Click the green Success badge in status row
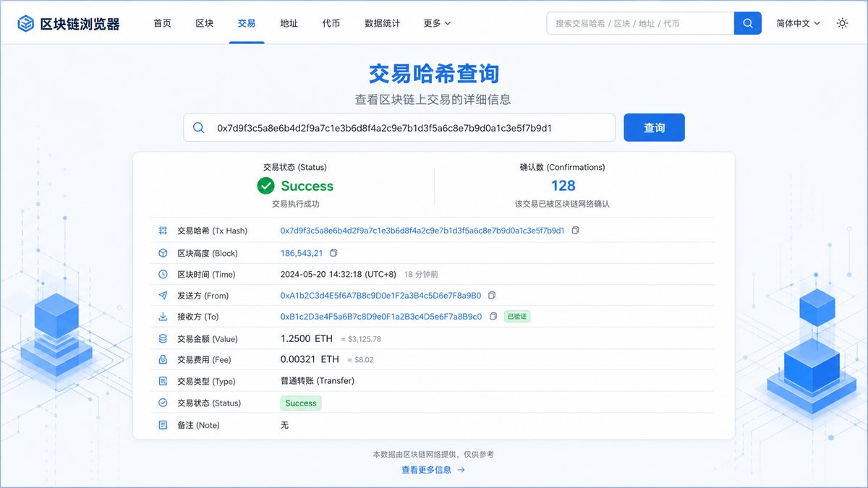 pyautogui.click(x=301, y=403)
